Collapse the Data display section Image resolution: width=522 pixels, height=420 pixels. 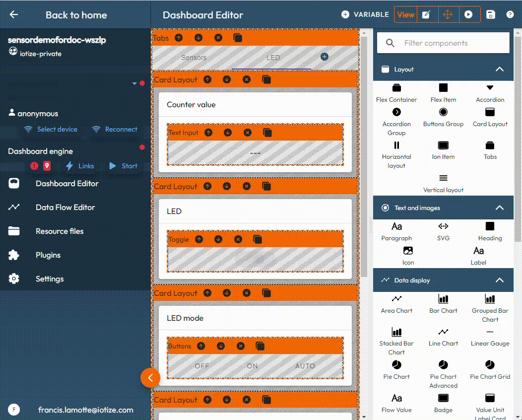500,280
